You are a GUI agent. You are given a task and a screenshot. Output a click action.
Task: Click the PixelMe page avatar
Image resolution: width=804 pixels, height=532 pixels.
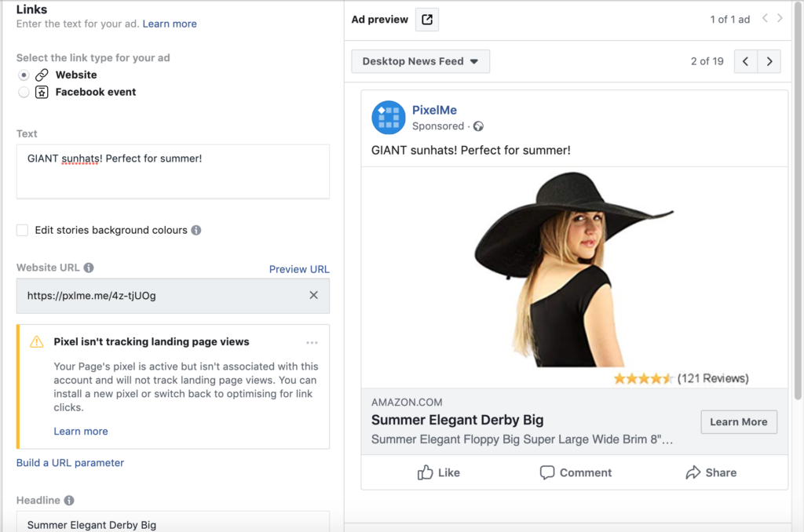(x=388, y=118)
